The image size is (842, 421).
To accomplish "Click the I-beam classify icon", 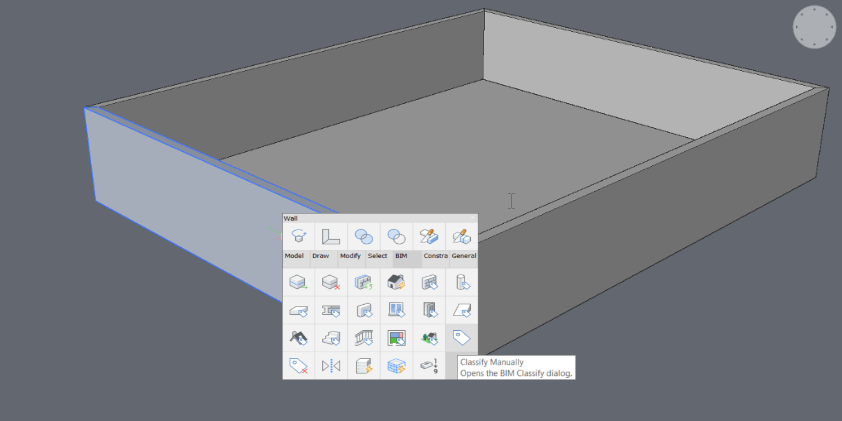I will click(x=331, y=310).
